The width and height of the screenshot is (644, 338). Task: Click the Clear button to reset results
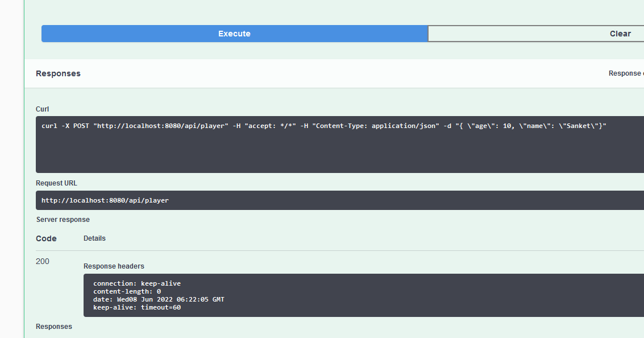620,34
